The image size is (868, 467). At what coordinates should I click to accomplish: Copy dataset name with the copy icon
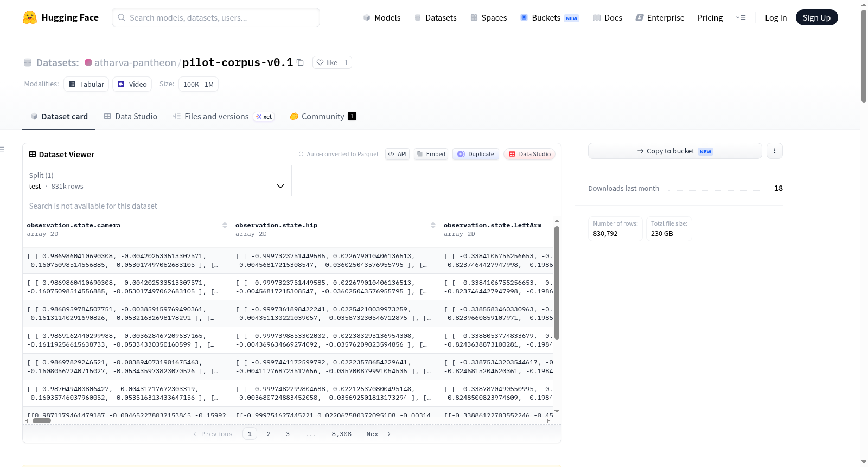tap(300, 62)
